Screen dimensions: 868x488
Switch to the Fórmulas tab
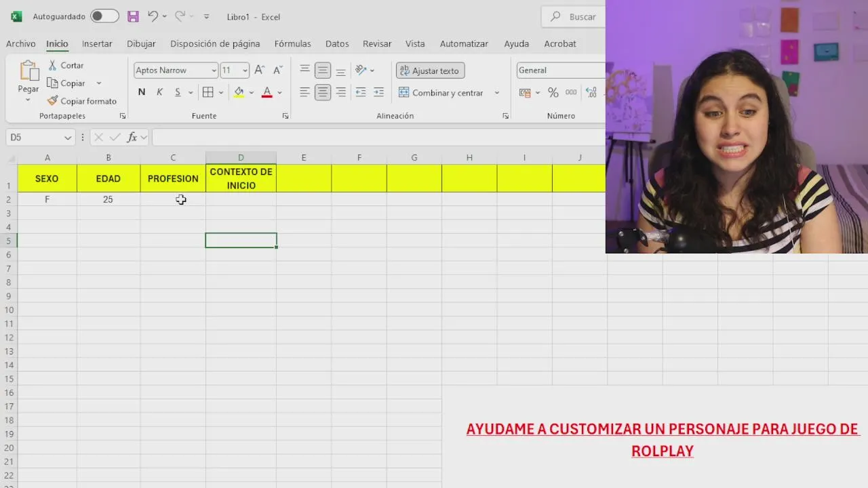[x=292, y=43]
